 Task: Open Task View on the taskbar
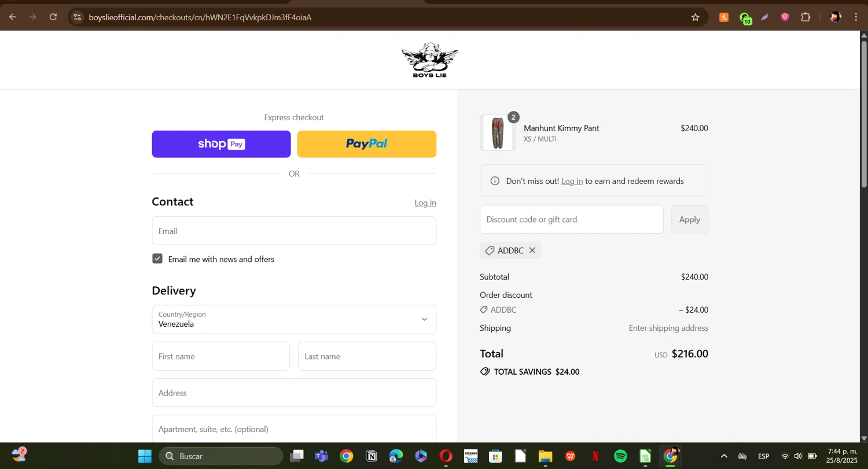(297, 456)
